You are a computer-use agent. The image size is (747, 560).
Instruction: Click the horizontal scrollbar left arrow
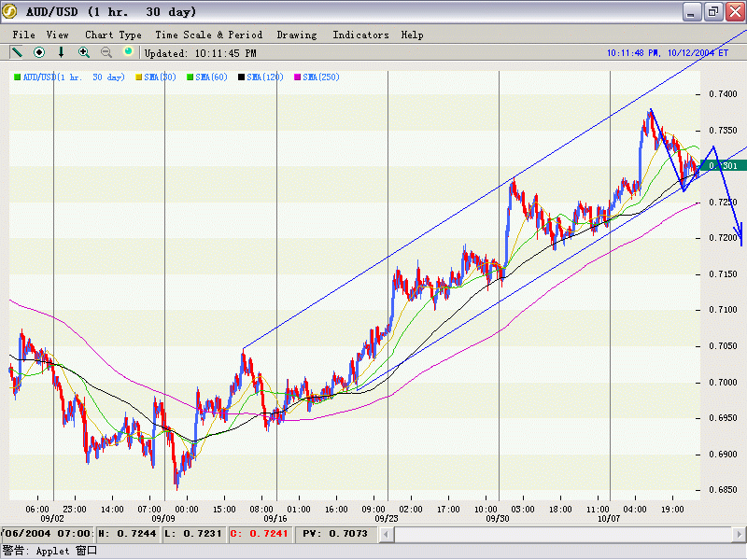click(x=388, y=534)
